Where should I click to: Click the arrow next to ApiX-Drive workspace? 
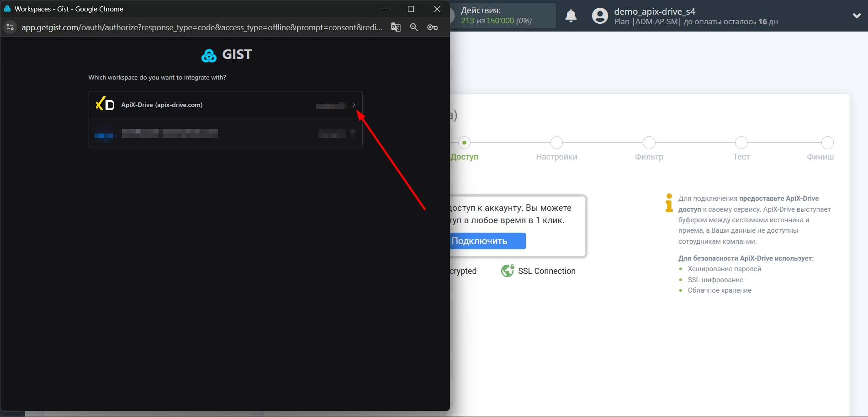coord(352,105)
